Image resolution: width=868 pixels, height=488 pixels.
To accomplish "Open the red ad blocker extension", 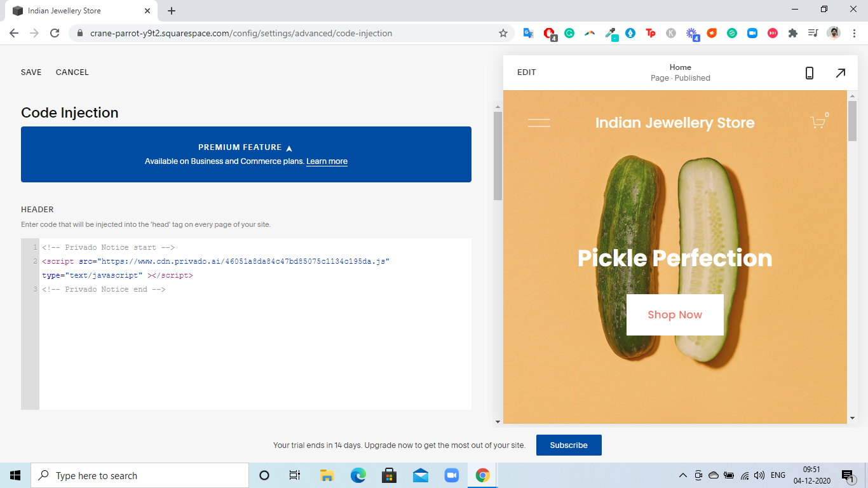I will pyautogui.click(x=549, y=33).
